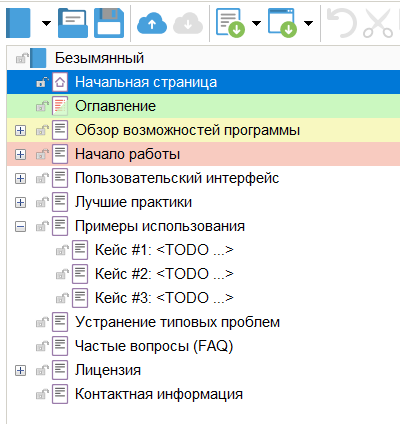Select Частые вопросы (FAQ) topic

click(x=154, y=346)
